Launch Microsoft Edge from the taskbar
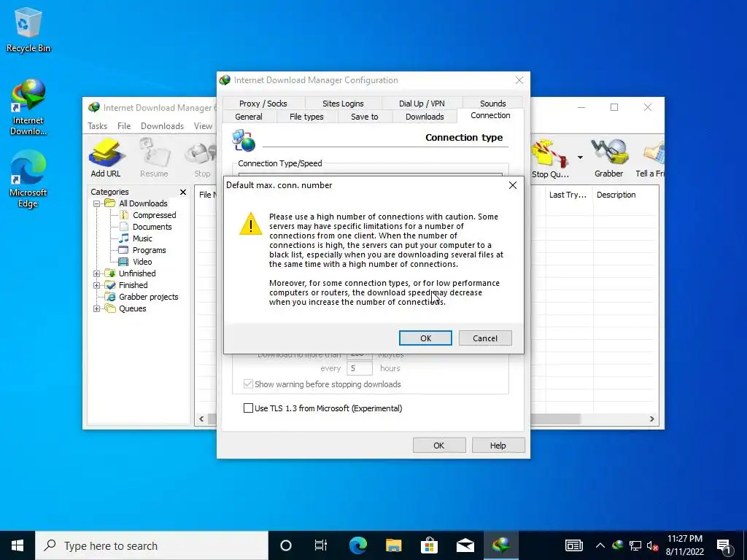 point(357,545)
